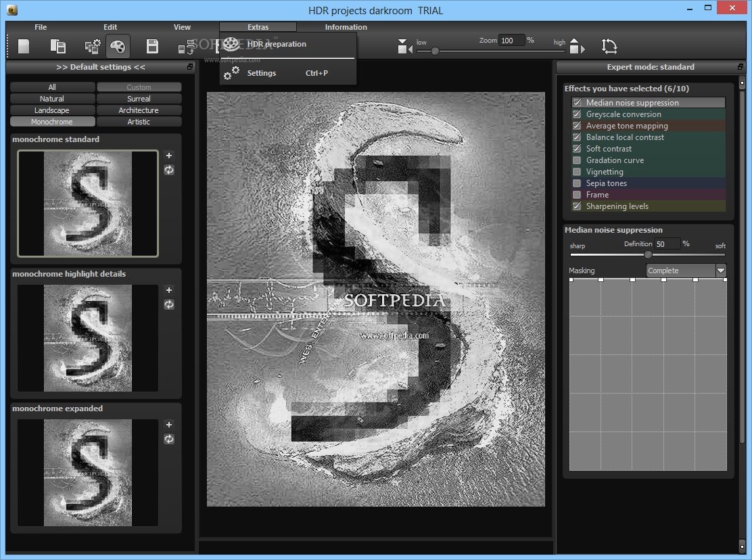Screen dimensions: 752x560
Task: Click the zoom in icon beside high
Action: coord(576,47)
